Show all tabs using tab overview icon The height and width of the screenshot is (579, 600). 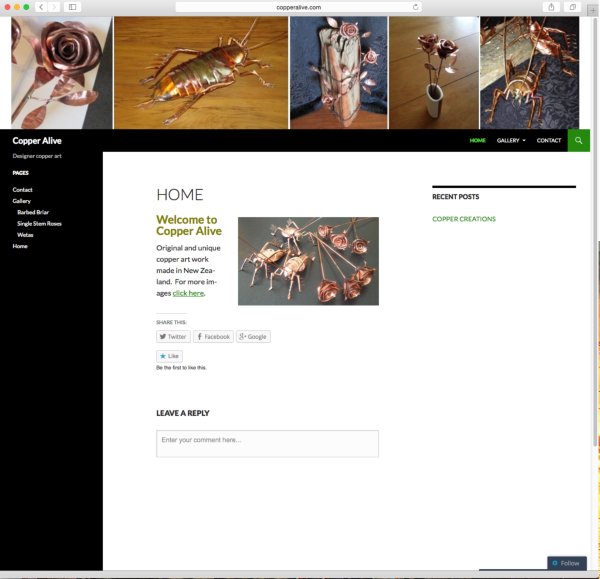(x=572, y=7)
